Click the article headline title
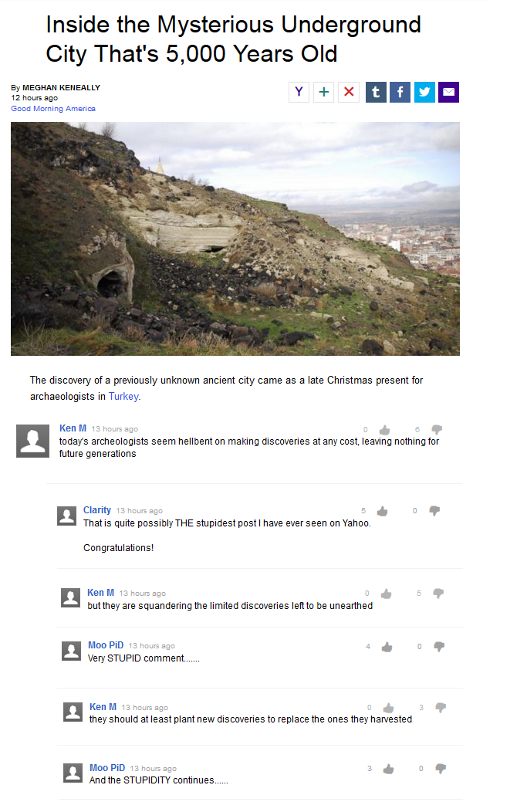Screen dimensions: 527x812 (x=233, y=39)
